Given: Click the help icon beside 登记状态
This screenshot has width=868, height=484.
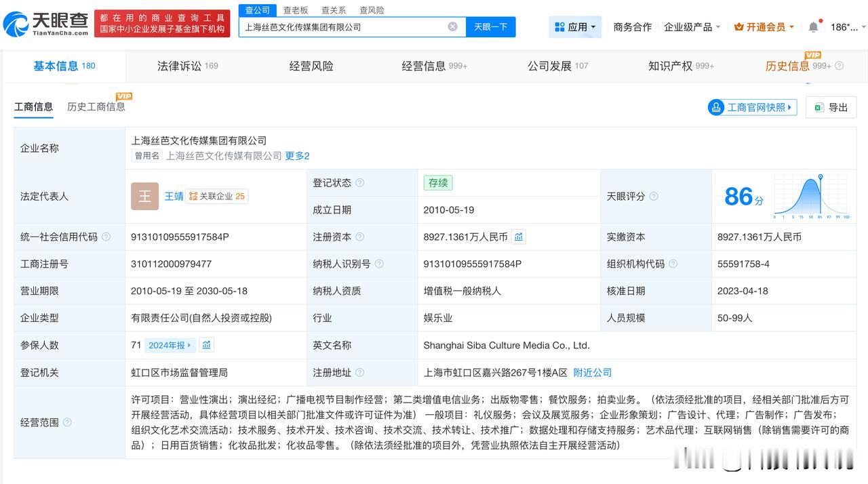Looking at the screenshot, I should click(x=360, y=183).
